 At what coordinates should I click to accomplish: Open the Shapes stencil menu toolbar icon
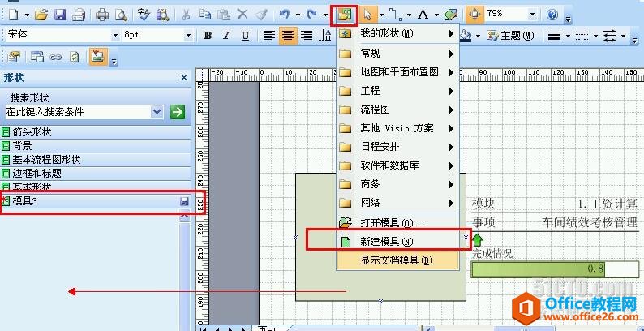pyautogui.click(x=344, y=15)
